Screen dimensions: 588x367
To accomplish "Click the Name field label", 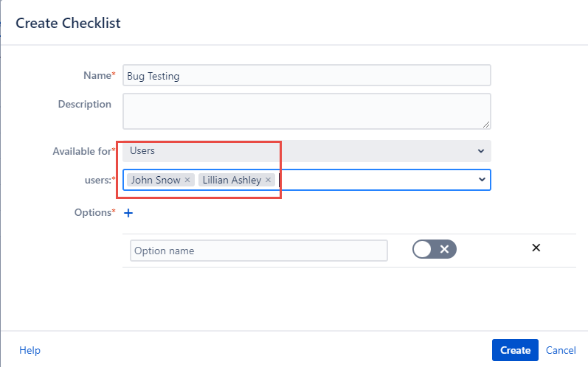I will pyautogui.click(x=97, y=75).
